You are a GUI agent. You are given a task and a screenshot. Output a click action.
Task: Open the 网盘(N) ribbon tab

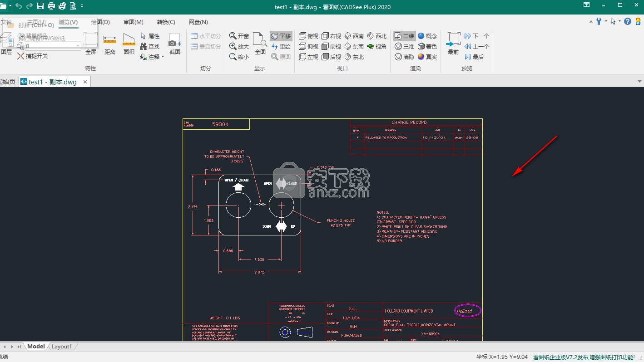tap(198, 22)
